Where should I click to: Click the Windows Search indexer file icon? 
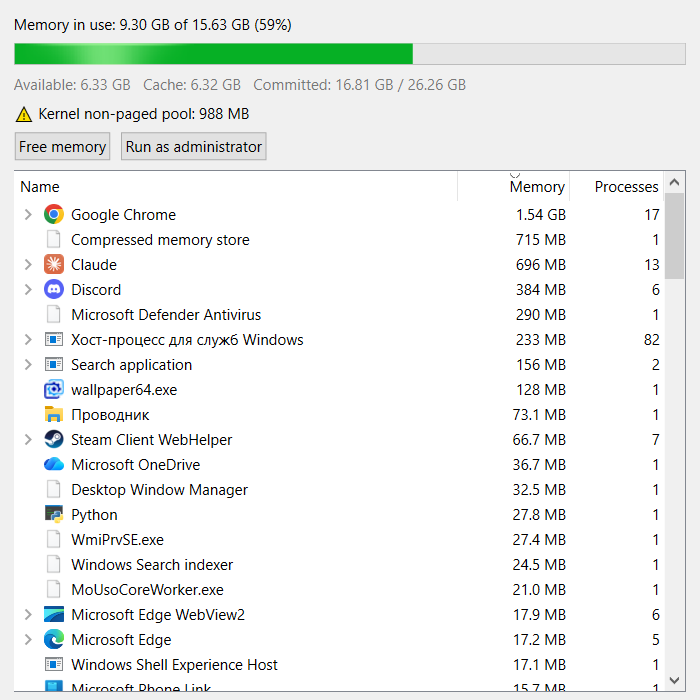(x=54, y=565)
